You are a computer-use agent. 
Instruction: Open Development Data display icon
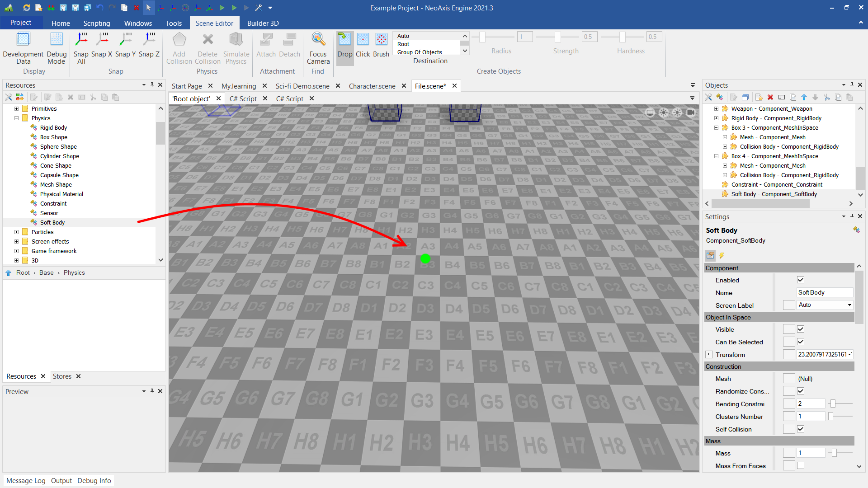tap(23, 40)
